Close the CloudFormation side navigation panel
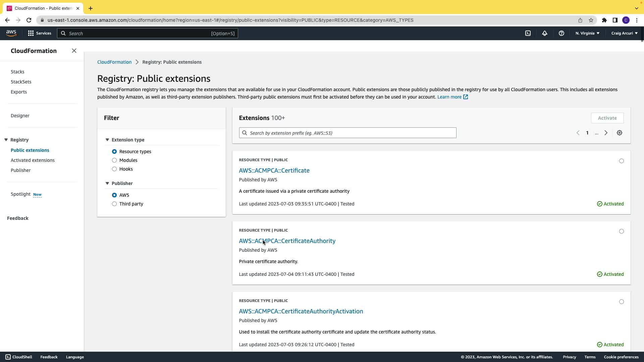Viewport: 644px width, 362px height. [74, 51]
